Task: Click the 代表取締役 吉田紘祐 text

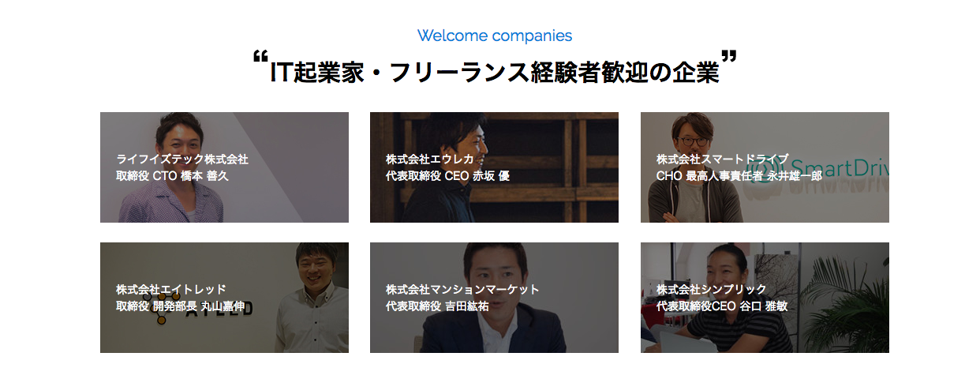Action: pyautogui.click(x=437, y=306)
